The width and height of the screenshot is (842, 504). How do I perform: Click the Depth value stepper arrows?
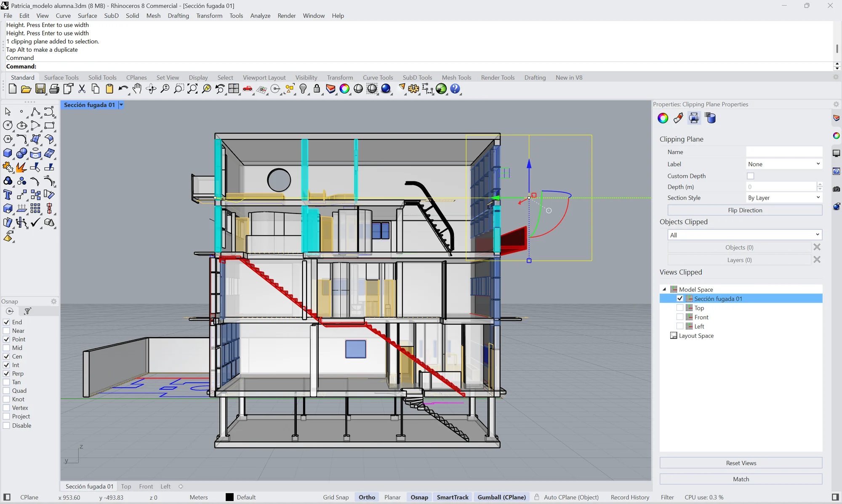819,187
